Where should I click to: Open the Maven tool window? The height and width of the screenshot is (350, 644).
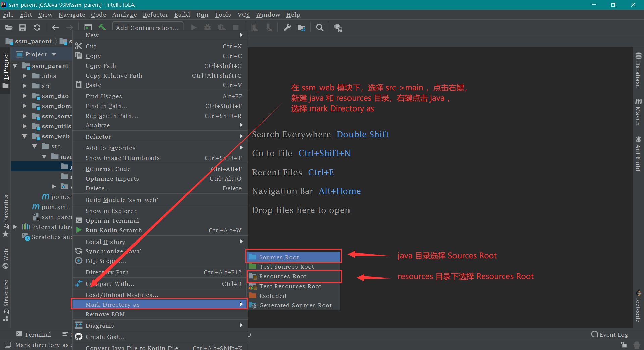638,112
